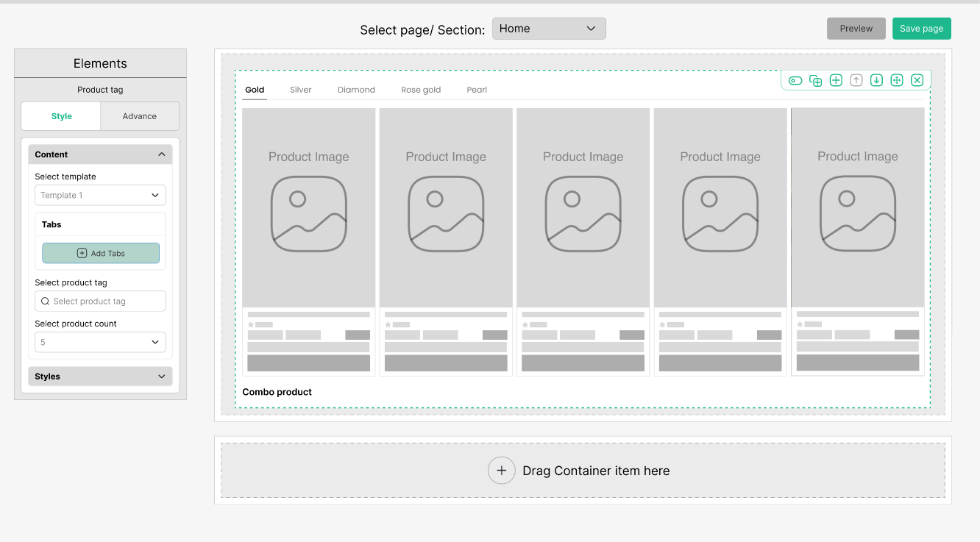Select the Gold product tab
Screen dimensions: 980x542
(x=255, y=90)
